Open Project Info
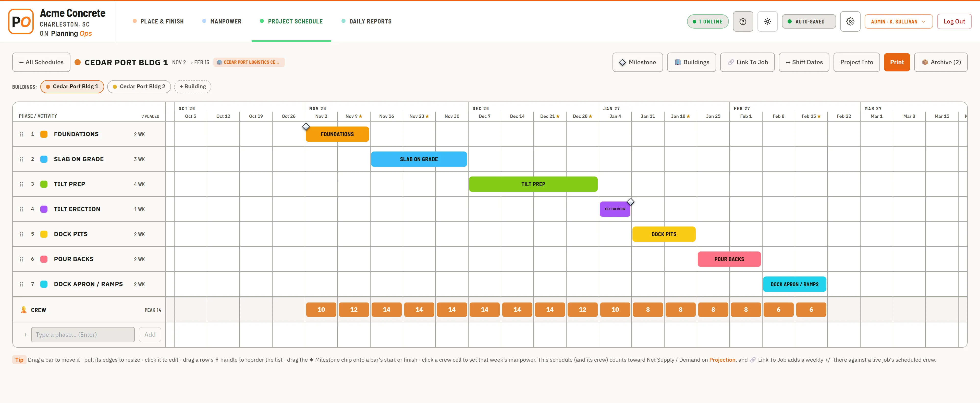980x403 pixels. pyautogui.click(x=856, y=62)
